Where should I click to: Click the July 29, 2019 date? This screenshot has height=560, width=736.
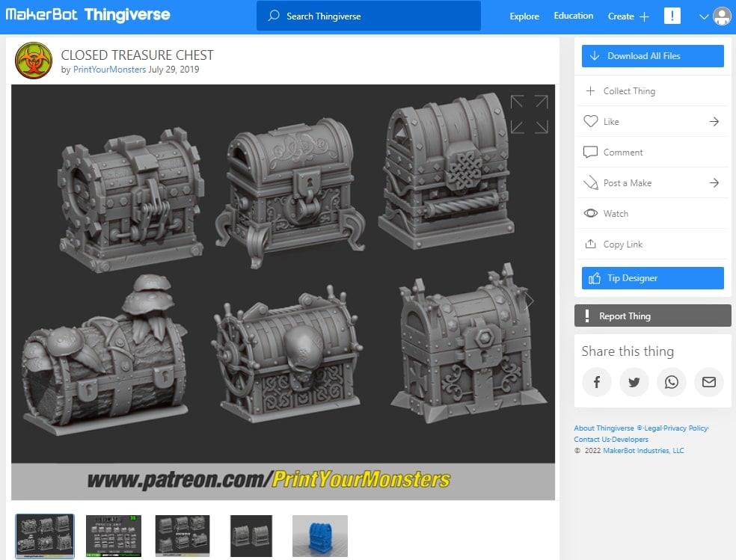coord(174,70)
